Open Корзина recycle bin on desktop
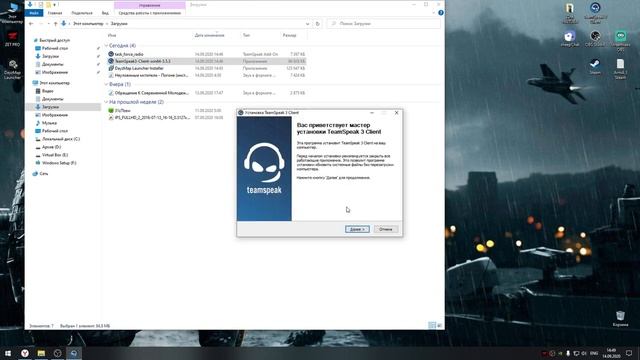The image size is (640, 360). (620, 318)
